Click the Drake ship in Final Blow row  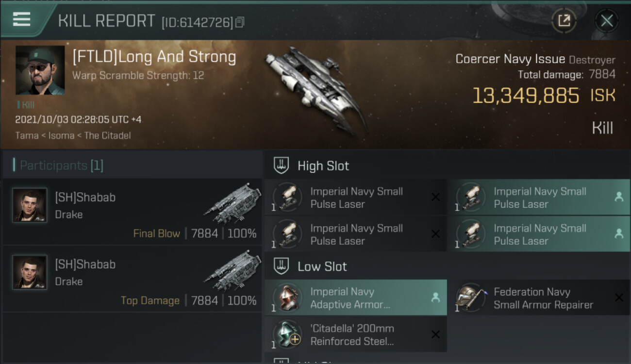233,201
